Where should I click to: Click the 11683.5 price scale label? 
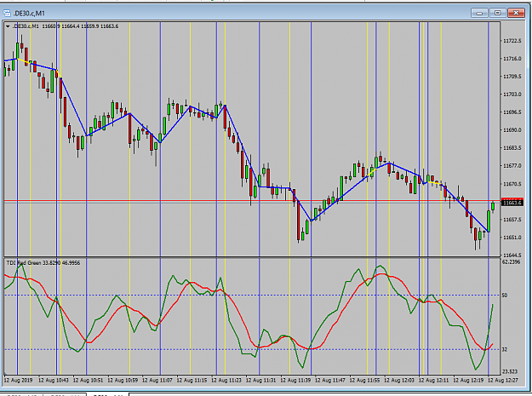[x=512, y=148]
